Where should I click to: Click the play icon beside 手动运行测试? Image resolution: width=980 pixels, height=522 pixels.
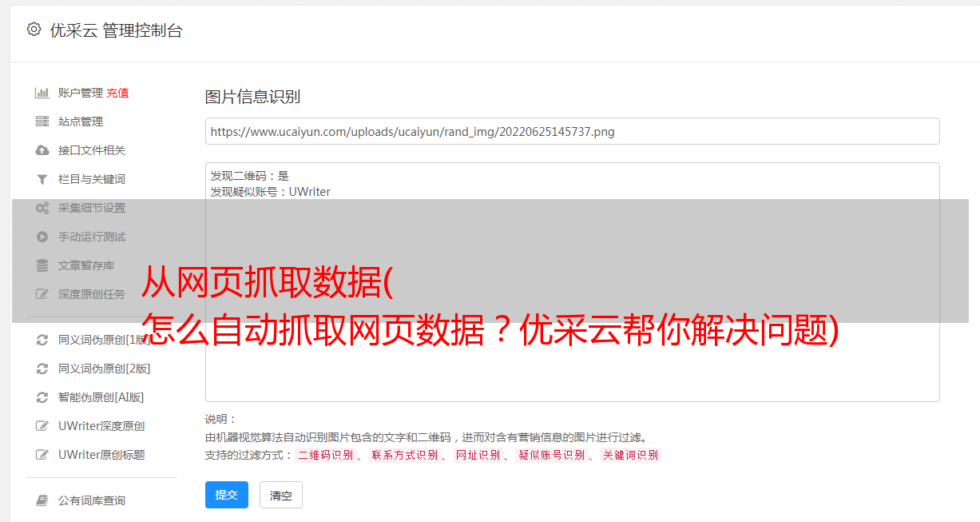point(42,237)
